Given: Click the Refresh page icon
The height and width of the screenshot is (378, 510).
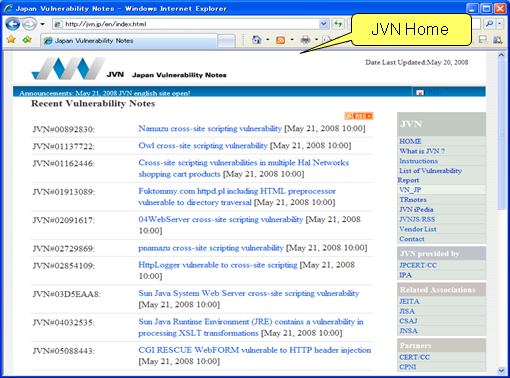Looking at the screenshot, I should 338,24.
